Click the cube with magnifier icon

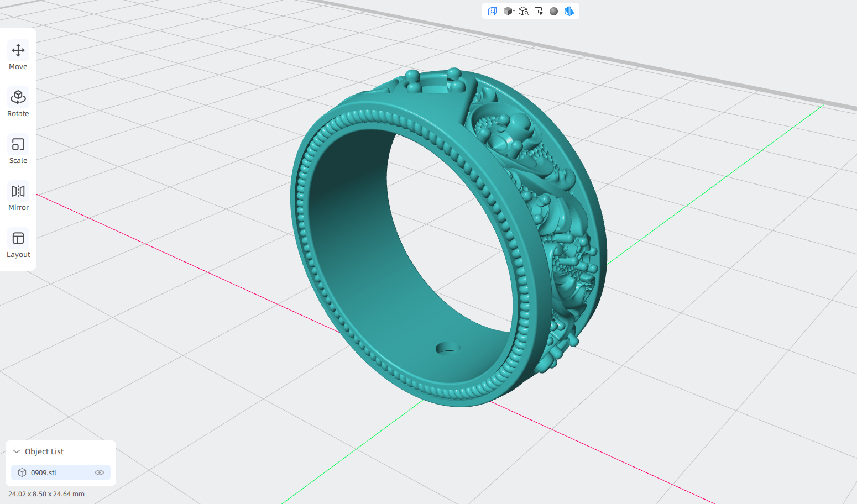523,11
